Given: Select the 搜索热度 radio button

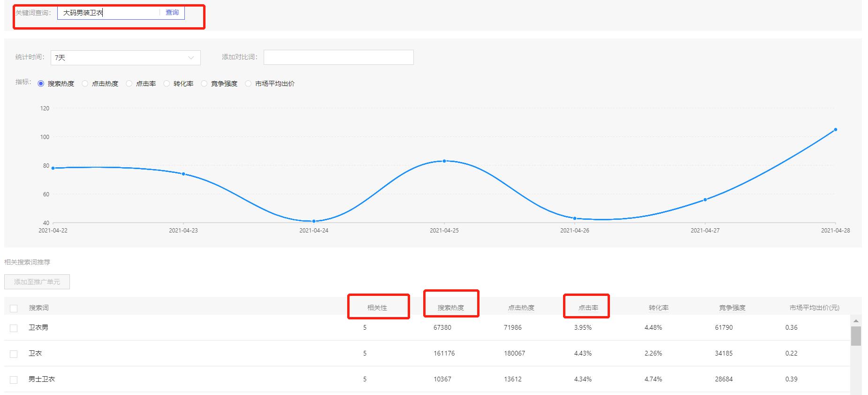Looking at the screenshot, I should (x=41, y=84).
